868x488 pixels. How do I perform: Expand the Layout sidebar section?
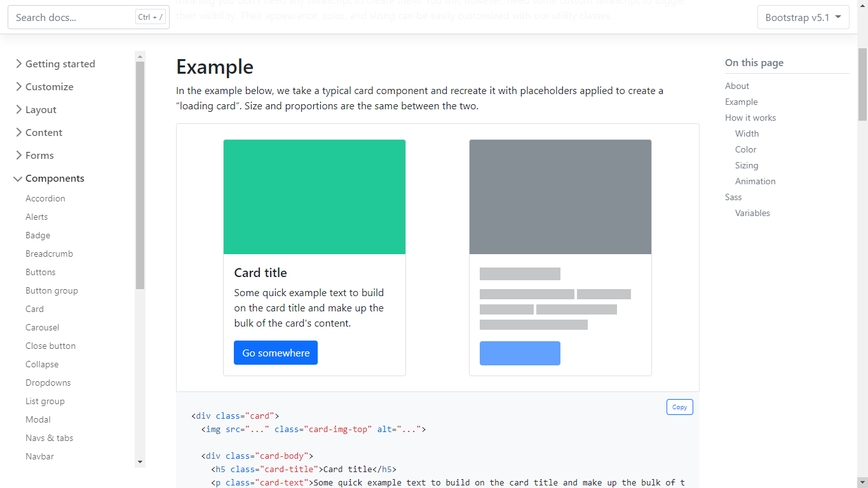tap(36, 109)
